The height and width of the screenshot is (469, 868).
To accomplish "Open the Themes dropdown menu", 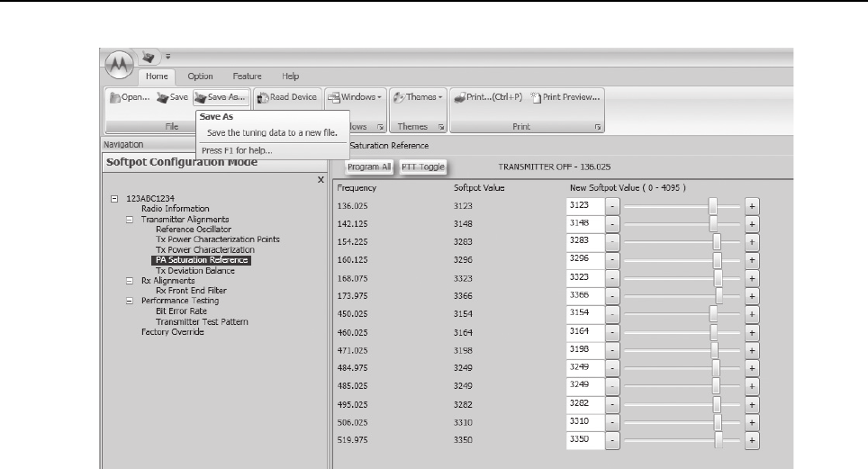I will [418, 97].
